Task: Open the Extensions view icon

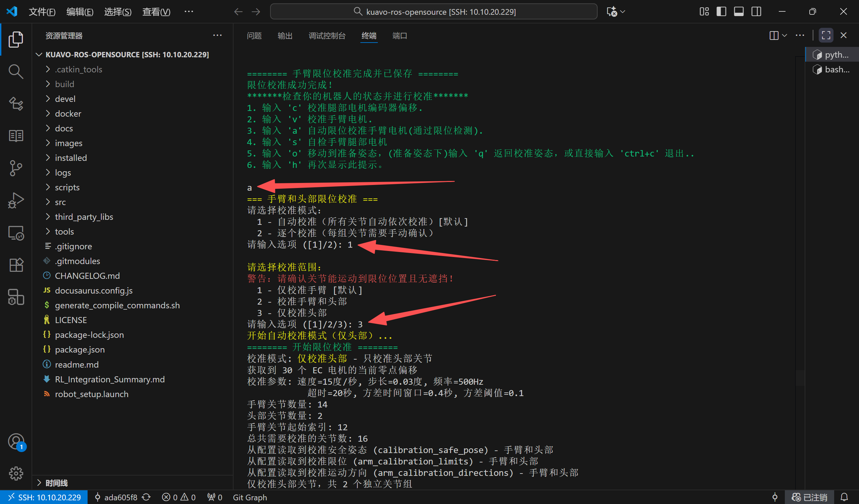Action: [16, 265]
